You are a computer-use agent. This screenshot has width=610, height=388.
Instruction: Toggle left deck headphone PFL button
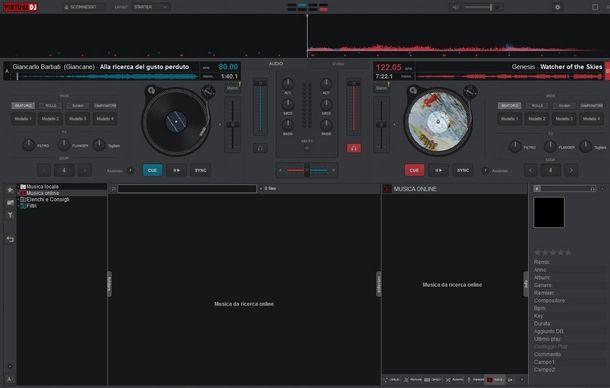260,148
